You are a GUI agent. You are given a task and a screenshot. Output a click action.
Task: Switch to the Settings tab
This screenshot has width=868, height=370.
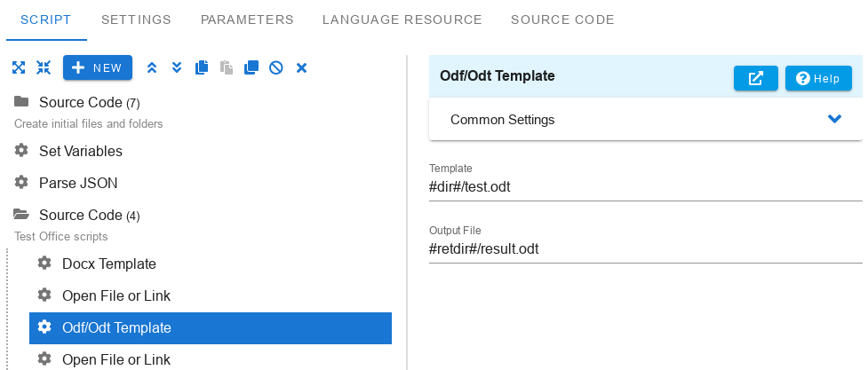(x=136, y=20)
